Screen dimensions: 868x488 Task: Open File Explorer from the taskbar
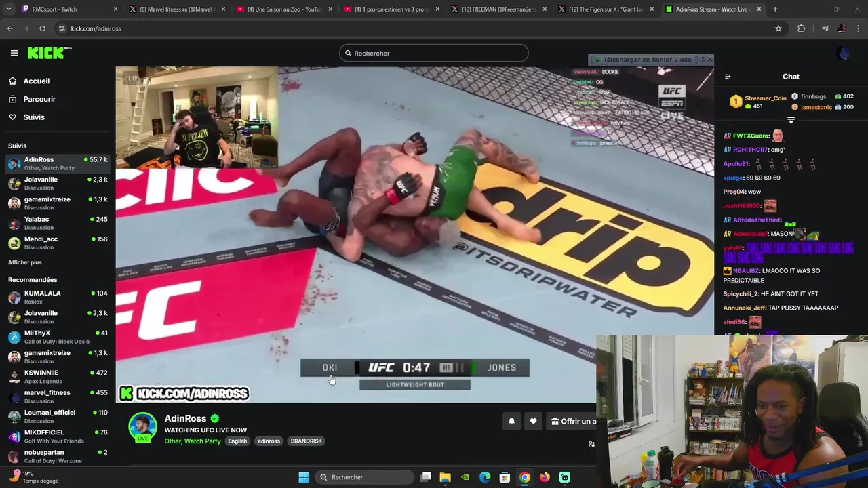pyautogui.click(x=445, y=477)
